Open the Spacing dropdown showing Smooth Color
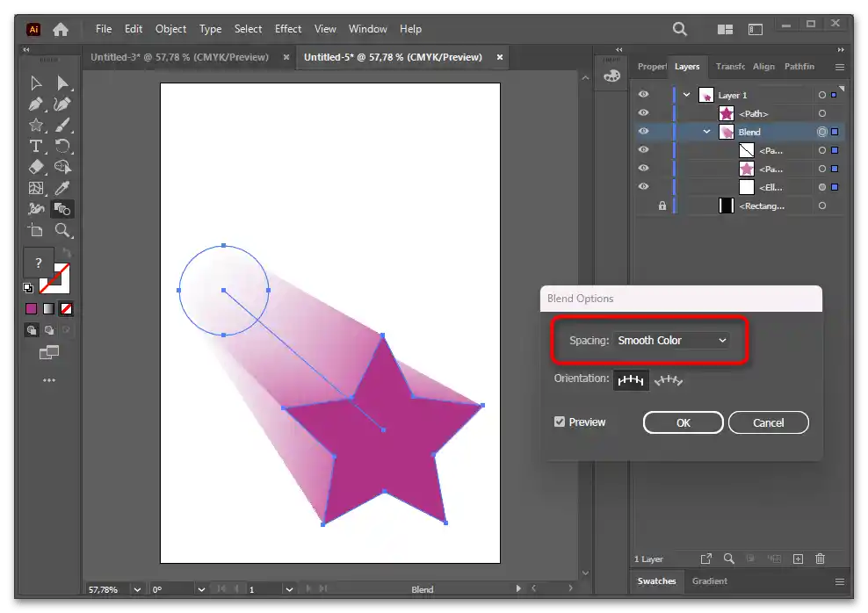 (672, 341)
